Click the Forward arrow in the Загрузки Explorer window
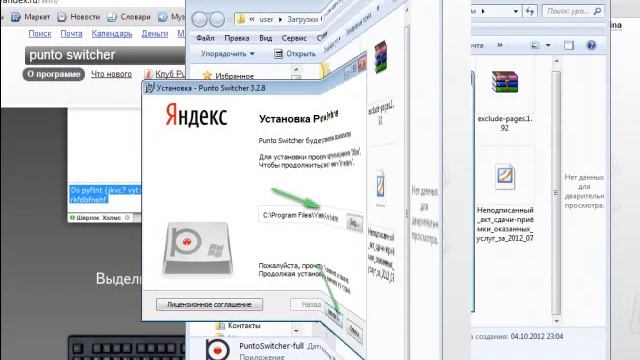This screenshot has width=640, height=360. pos(217,19)
